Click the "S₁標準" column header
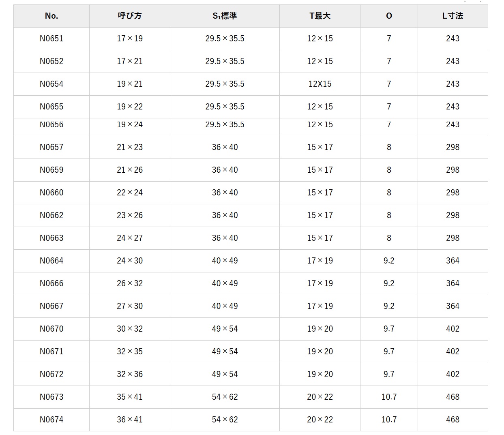 tap(225, 16)
